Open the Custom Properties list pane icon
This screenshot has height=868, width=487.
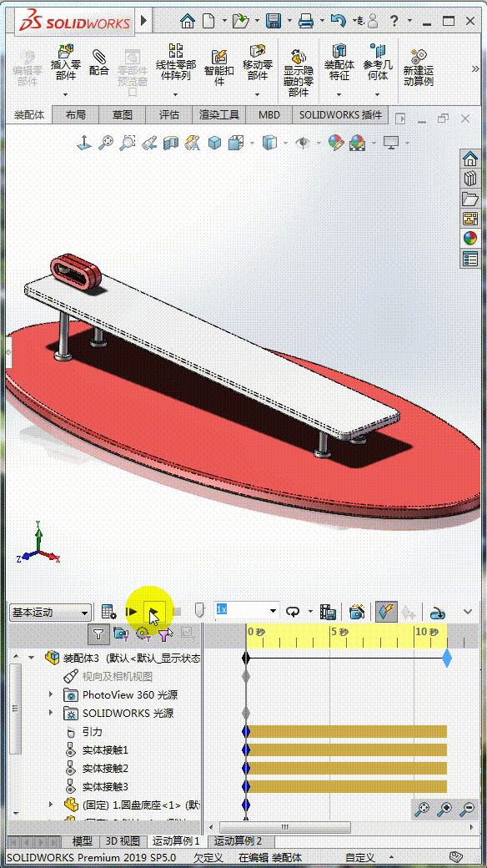coord(470,259)
